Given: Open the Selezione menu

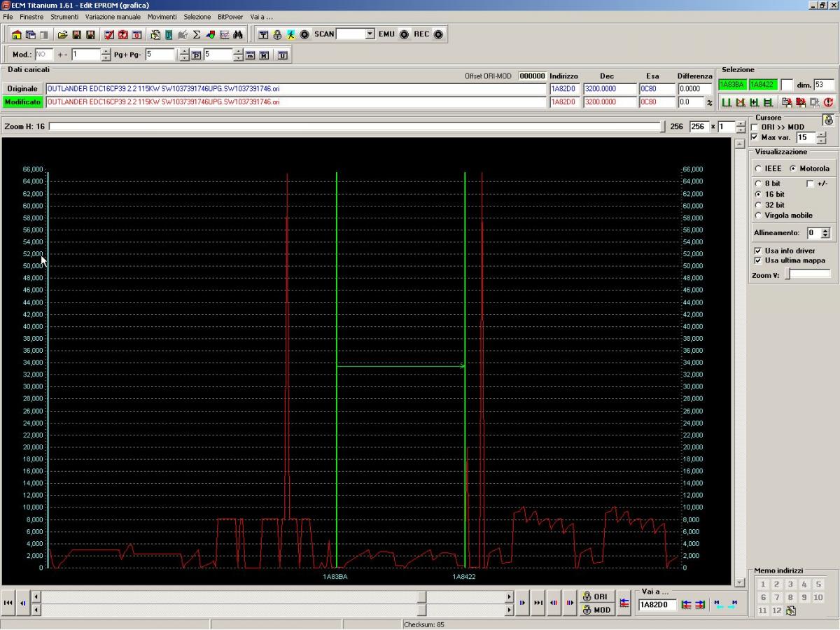Looking at the screenshot, I should coord(197,16).
